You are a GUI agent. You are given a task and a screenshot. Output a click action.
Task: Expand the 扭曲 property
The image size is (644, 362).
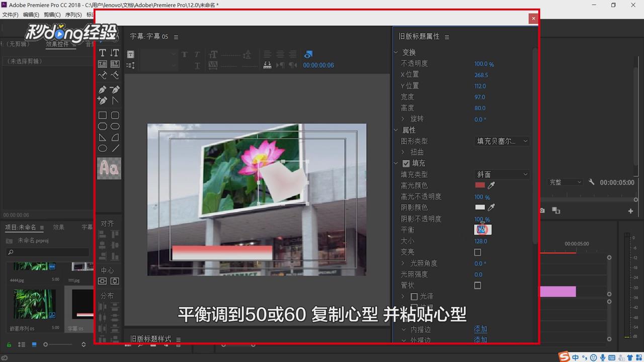click(x=403, y=152)
